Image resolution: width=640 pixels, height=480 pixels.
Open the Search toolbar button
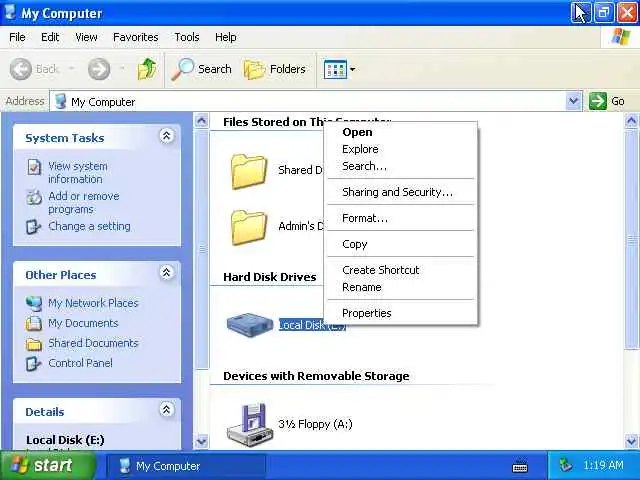click(x=201, y=69)
